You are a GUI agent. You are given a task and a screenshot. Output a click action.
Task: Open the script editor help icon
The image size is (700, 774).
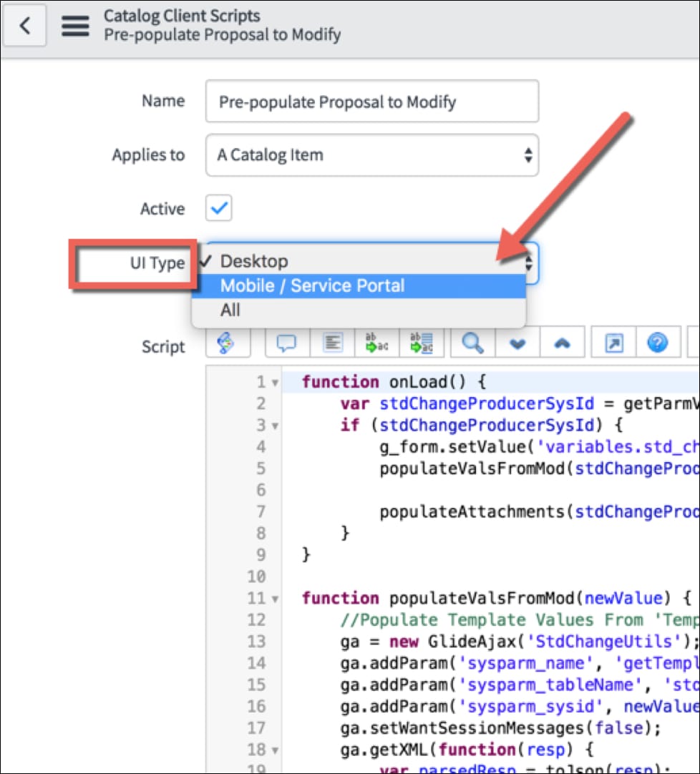(658, 343)
